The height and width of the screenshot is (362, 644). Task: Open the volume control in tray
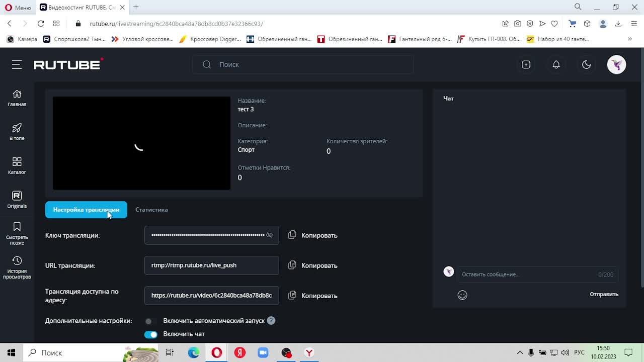(565, 352)
